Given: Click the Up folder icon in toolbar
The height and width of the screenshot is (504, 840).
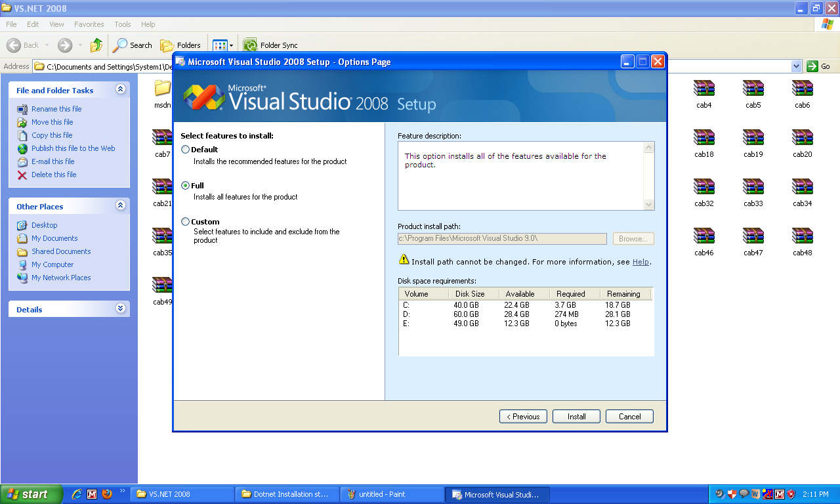Looking at the screenshot, I should point(96,45).
